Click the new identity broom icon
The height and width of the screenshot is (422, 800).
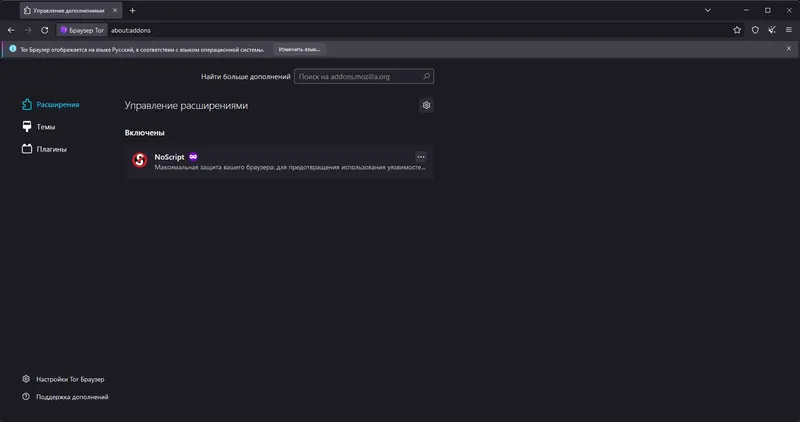click(x=772, y=30)
